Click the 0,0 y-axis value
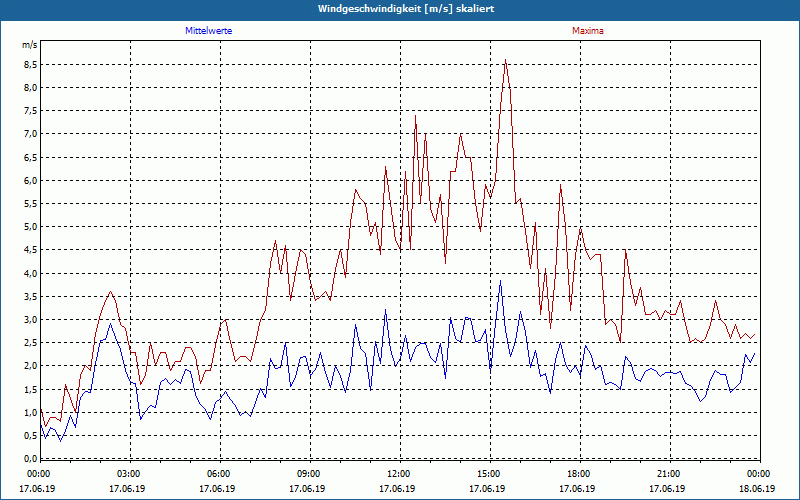The image size is (800, 500). pyautogui.click(x=31, y=459)
